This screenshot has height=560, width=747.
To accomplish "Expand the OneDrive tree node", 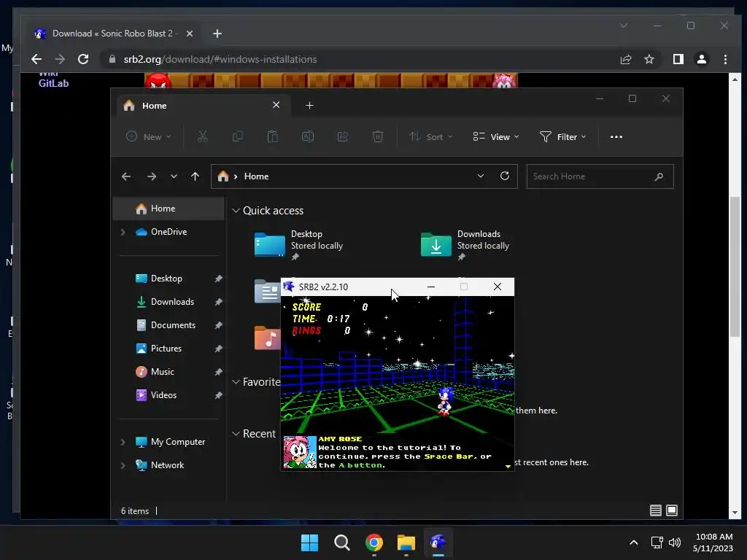I will pyautogui.click(x=123, y=232).
